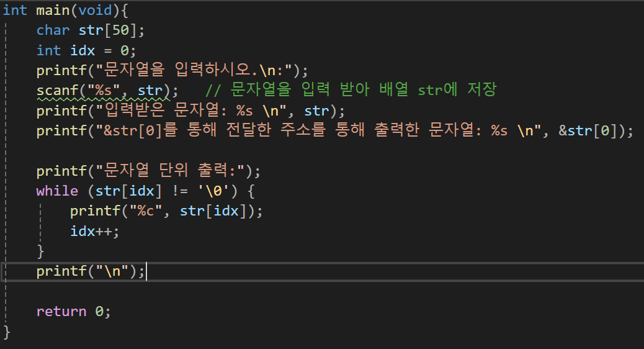Click the final closing brace of main
The width and height of the screenshot is (644, 349).
[x=7, y=332]
